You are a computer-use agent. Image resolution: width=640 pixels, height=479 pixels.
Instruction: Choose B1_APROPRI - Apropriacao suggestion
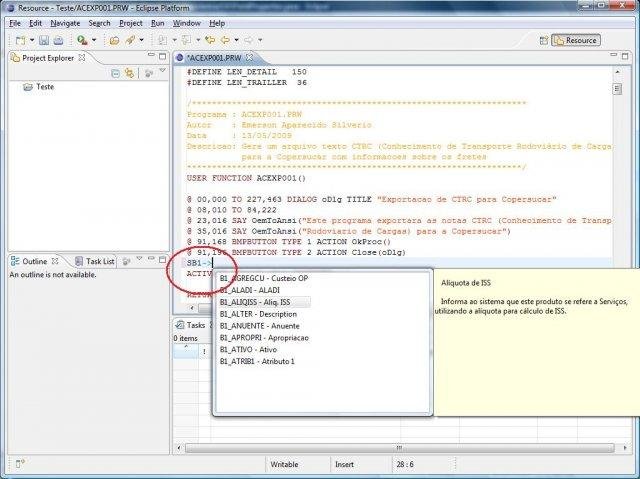click(x=264, y=337)
